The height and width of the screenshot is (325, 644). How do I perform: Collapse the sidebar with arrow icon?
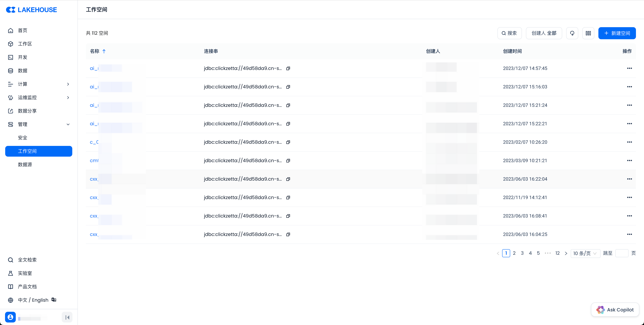67,317
